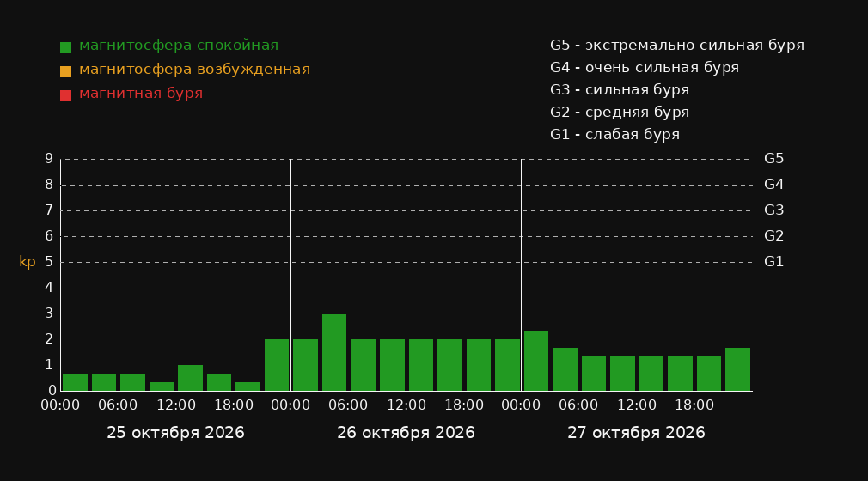Click the 'G5 - экстремально сильная буря' description
This screenshot has height=481, width=868.
click(677, 46)
